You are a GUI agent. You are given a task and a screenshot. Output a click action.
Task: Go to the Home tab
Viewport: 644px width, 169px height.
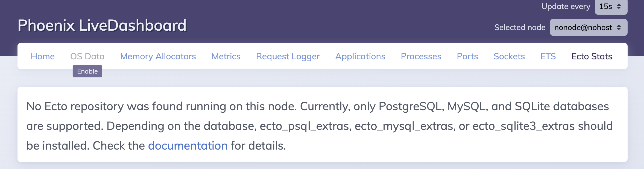pos(43,56)
